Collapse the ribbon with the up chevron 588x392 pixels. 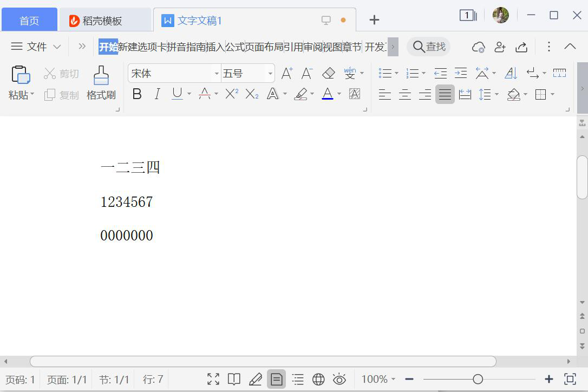(570, 47)
